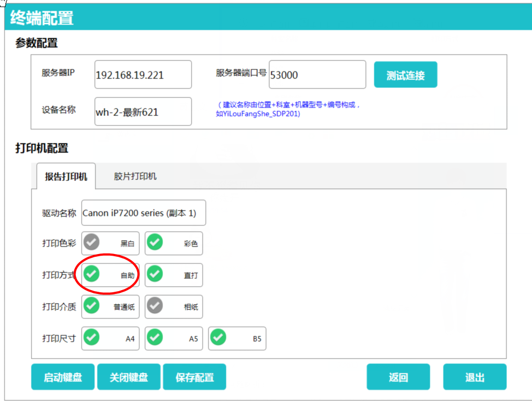Switch to the 胶片打印机 tab
The width and height of the screenshot is (532, 401).
(135, 176)
